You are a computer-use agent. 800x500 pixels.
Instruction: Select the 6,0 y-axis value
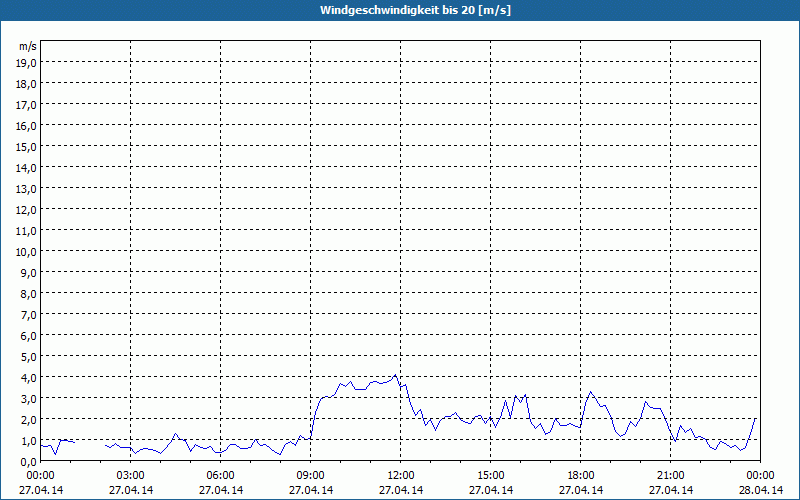(30, 336)
